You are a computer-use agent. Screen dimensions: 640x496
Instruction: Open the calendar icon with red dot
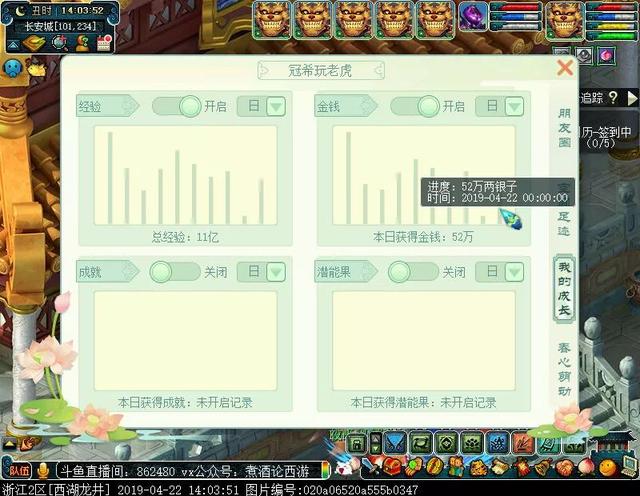pyautogui.click(x=104, y=43)
